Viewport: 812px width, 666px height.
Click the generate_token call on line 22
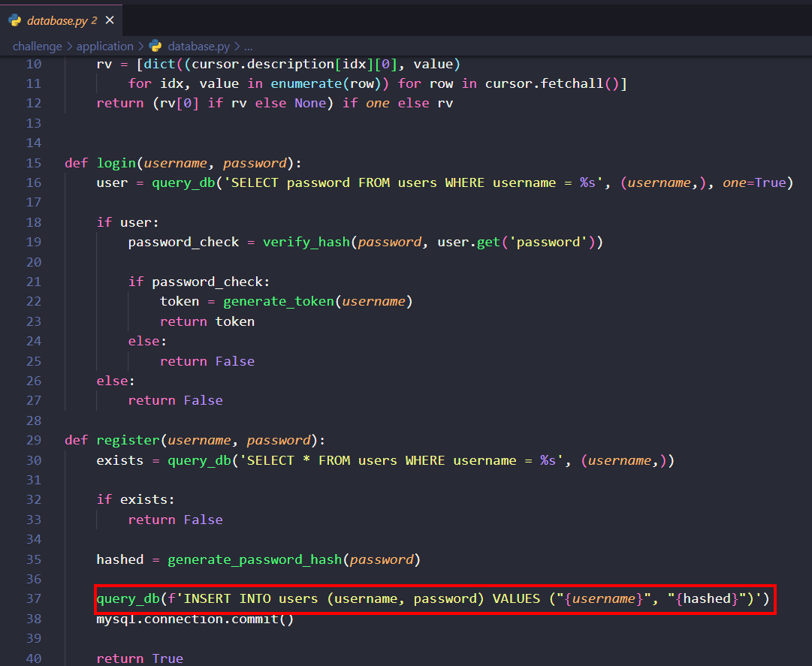(x=278, y=302)
